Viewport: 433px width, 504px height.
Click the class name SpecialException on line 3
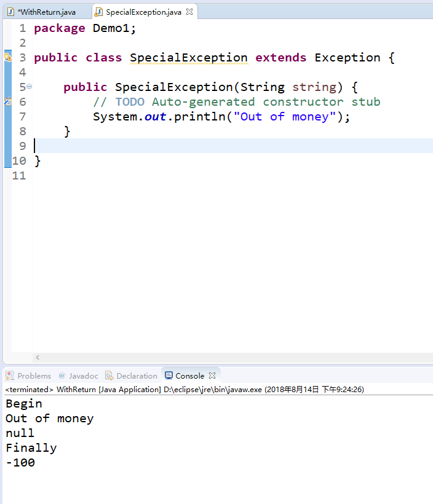pos(188,58)
